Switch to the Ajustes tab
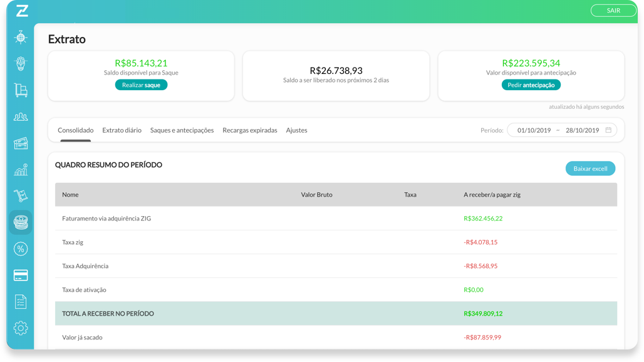 (296, 130)
